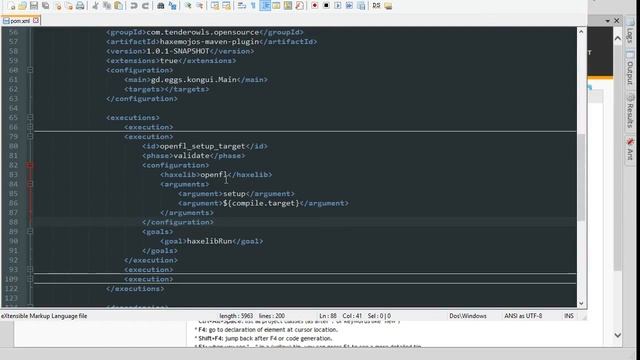Save the current recorded macro
Viewport: 640px width, 360px height.
(361, 6)
